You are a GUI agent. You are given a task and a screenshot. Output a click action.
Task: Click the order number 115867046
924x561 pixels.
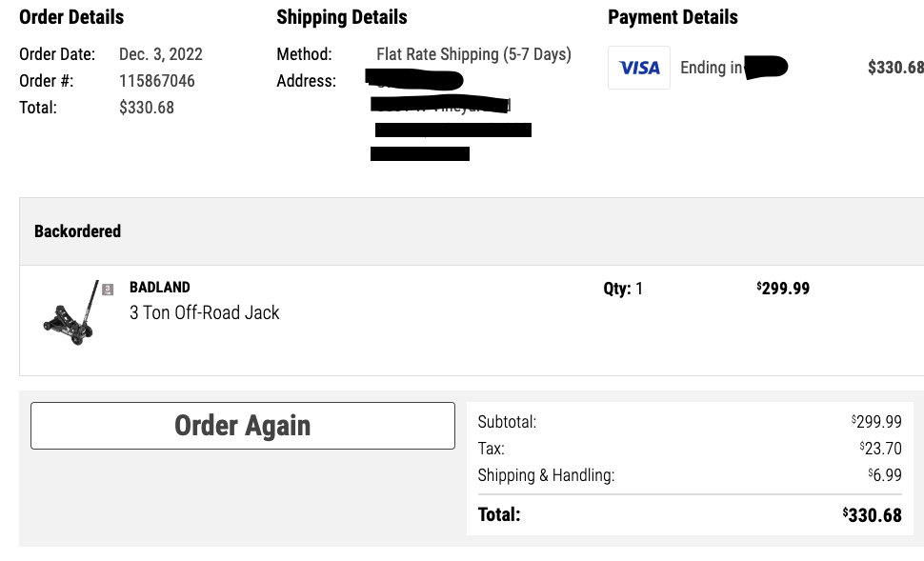[x=157, y=81]
